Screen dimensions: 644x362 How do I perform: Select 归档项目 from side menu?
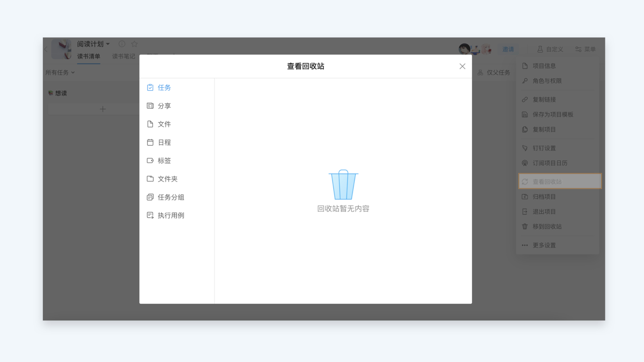pos(544,197)
